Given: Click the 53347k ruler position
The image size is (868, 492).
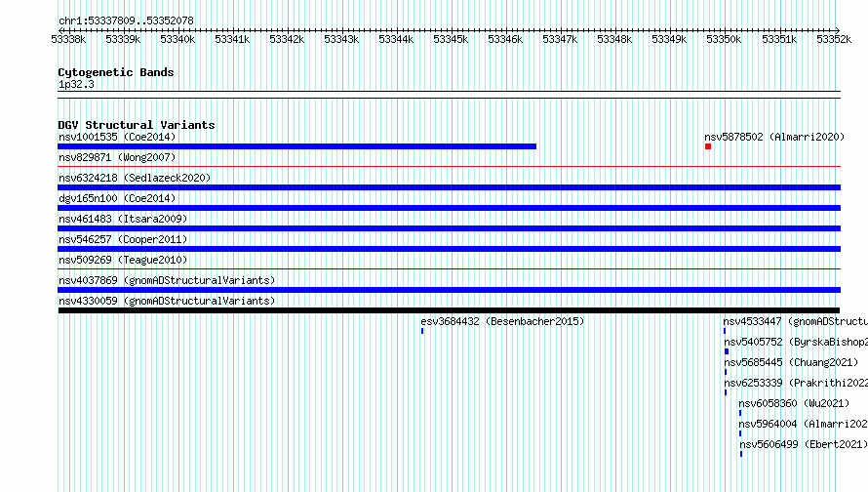Looking at the screenshot, I should [560, 39].
